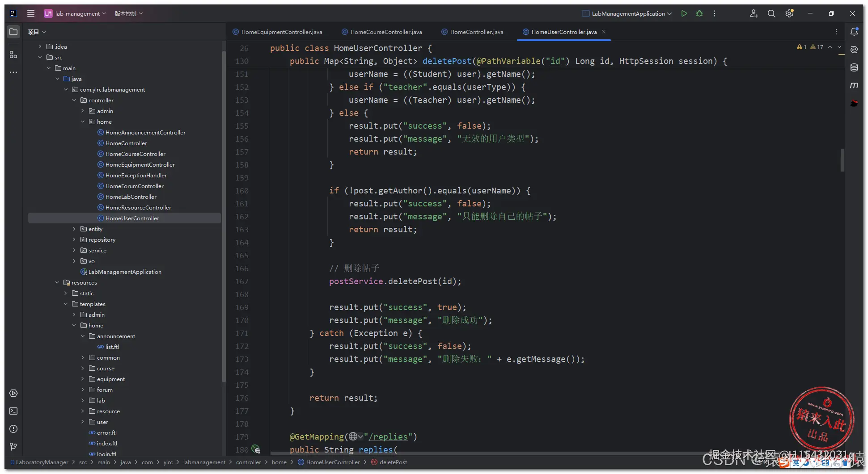Screen dimensions: 868x474
Task: Open the Database tool window
Action: pos(854,67)
